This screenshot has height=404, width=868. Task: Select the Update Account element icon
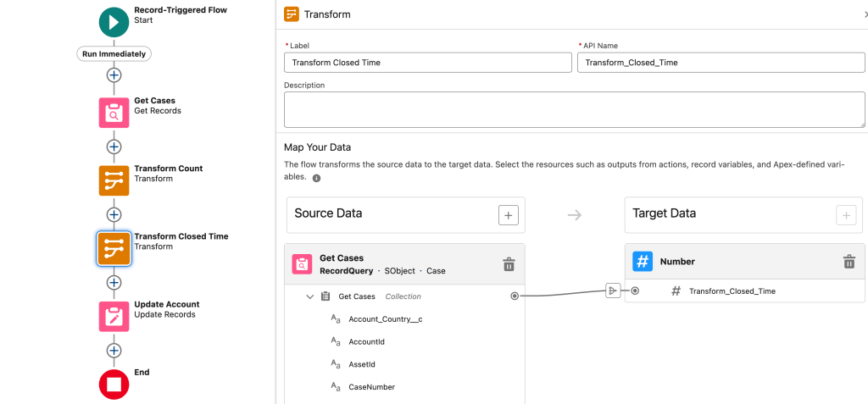point(114,317)
